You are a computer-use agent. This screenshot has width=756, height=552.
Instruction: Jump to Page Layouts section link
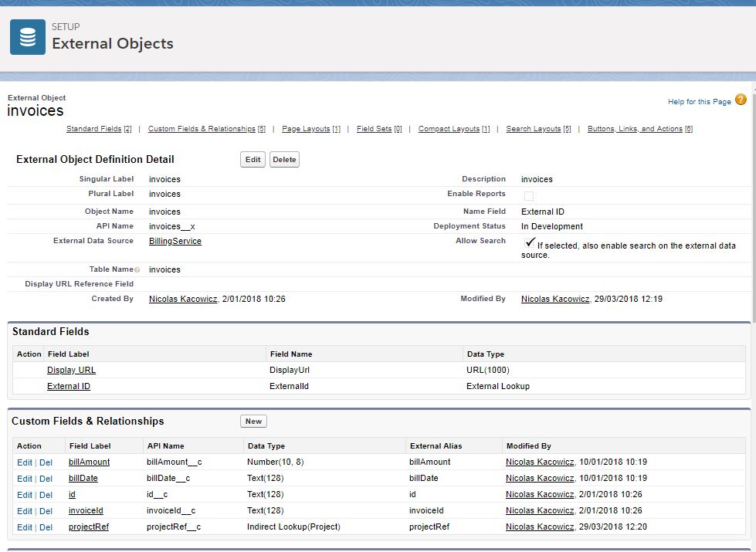[306, 129]
